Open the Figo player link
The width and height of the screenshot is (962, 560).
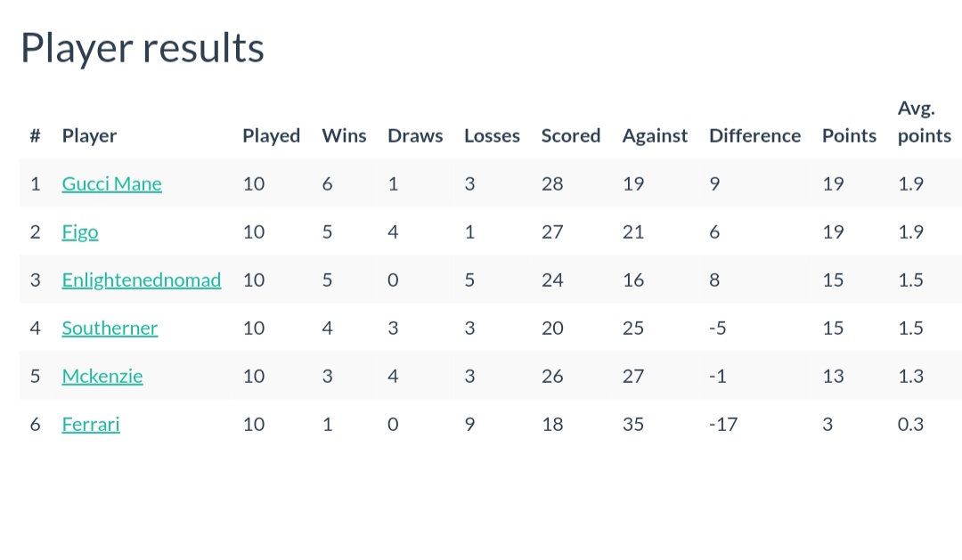click(x=80, y=231)
